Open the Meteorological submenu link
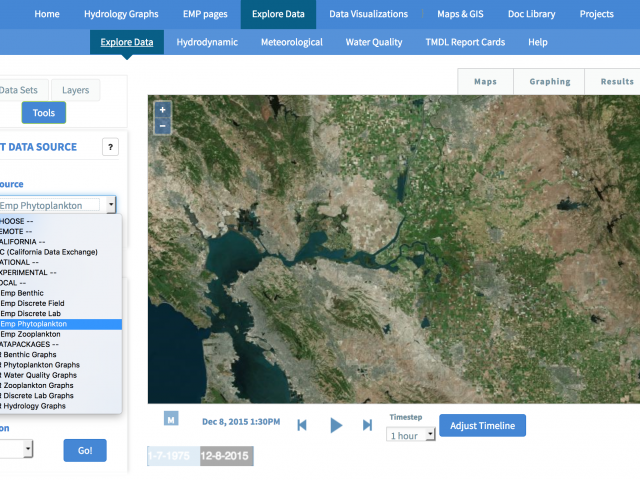Screen dimensions: 640x480 (292, 42)
